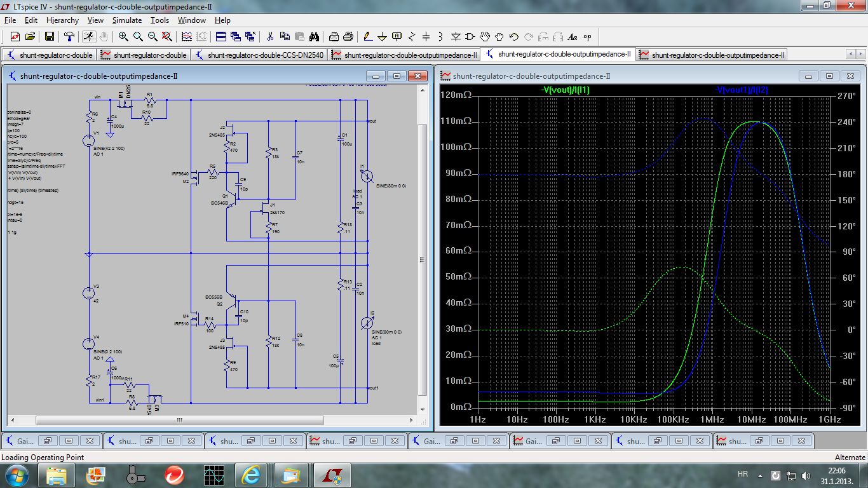The height and width of the screenshot is (488, 868).
Task: Click the IRF9640 MOSFET label in schematic
Action: [x=180, y=173]
